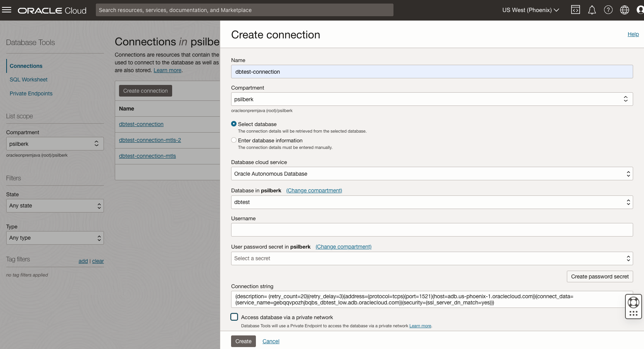Open the floating support widget
Screen dimensions: 644x349
click(x=633, y=302)
